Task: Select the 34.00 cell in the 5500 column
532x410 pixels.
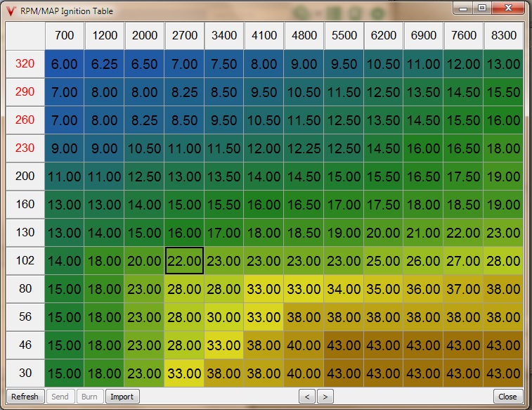Action: 344,289
